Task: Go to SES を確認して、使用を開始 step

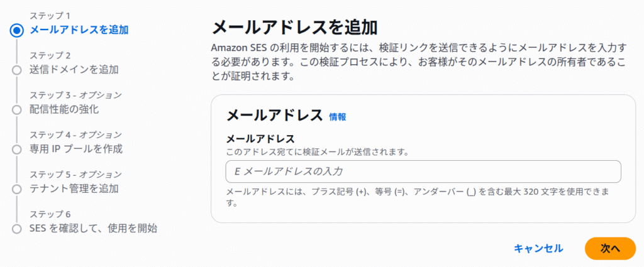Action: (93, 228)
